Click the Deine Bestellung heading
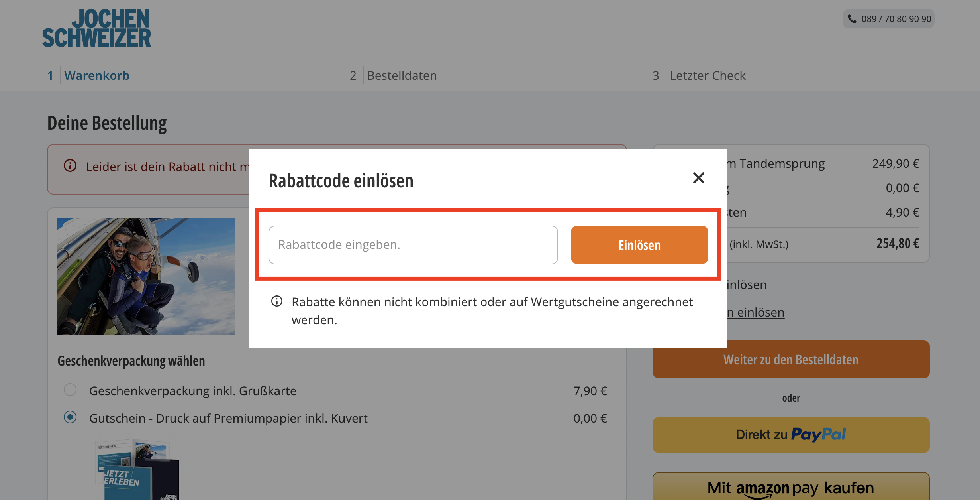 pos(107,123)
